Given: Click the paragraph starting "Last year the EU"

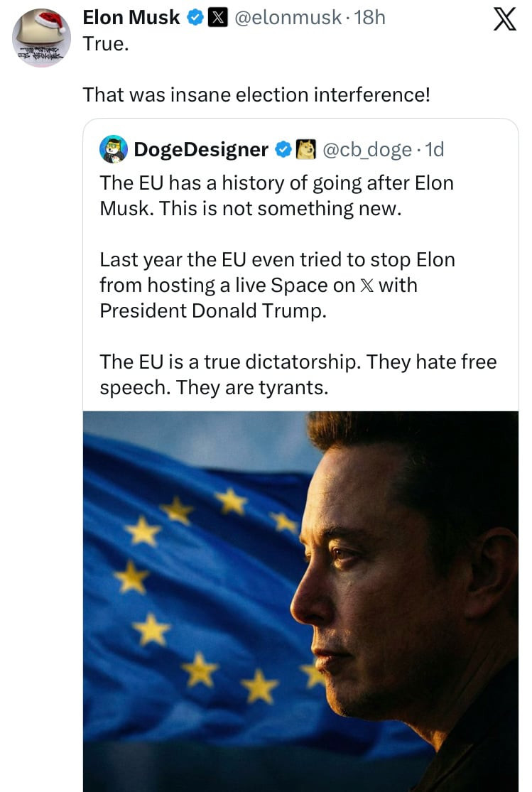Looking at the screenshot, I should click(x=277, y=285).
